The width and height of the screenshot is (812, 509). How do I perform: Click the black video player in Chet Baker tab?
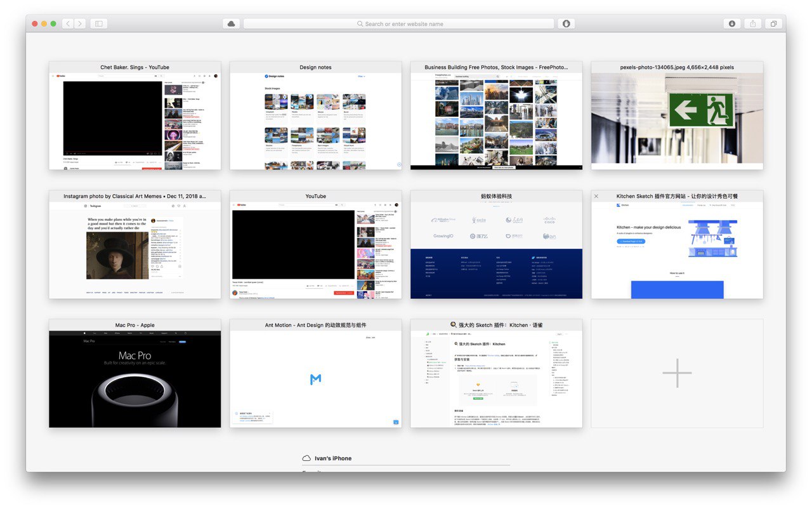112,118
